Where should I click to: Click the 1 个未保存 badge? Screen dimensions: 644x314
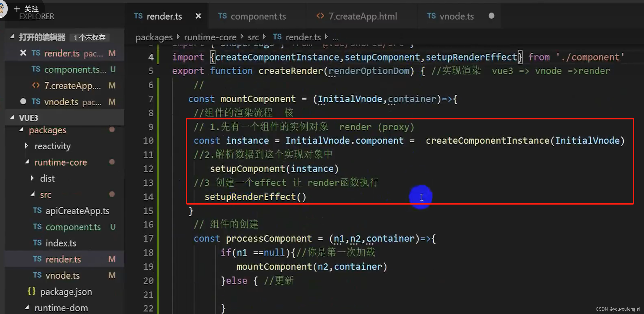click(x=90, y=37)
